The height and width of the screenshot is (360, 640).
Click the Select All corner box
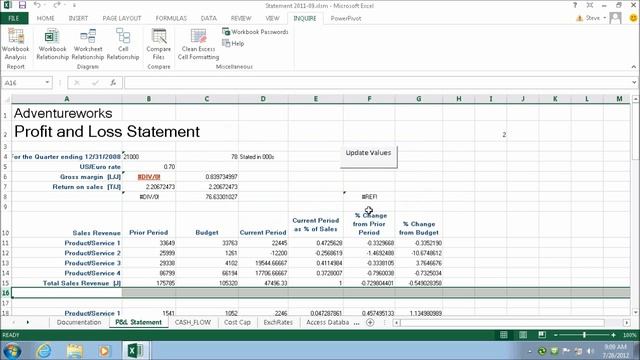[x=6, y=99]
